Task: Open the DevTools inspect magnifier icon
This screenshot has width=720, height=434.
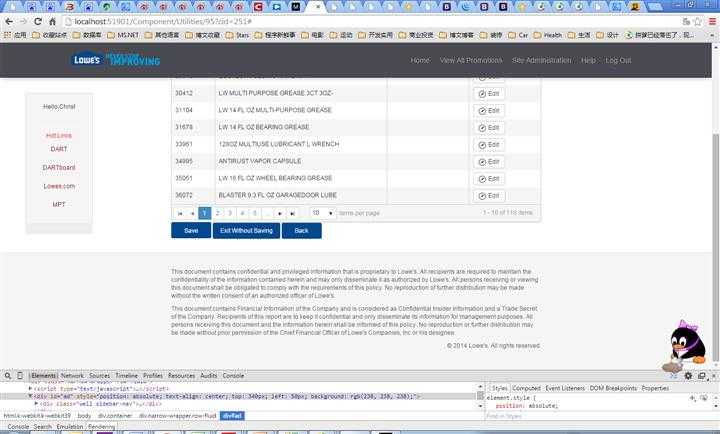Action: click(x=8, y=376)
